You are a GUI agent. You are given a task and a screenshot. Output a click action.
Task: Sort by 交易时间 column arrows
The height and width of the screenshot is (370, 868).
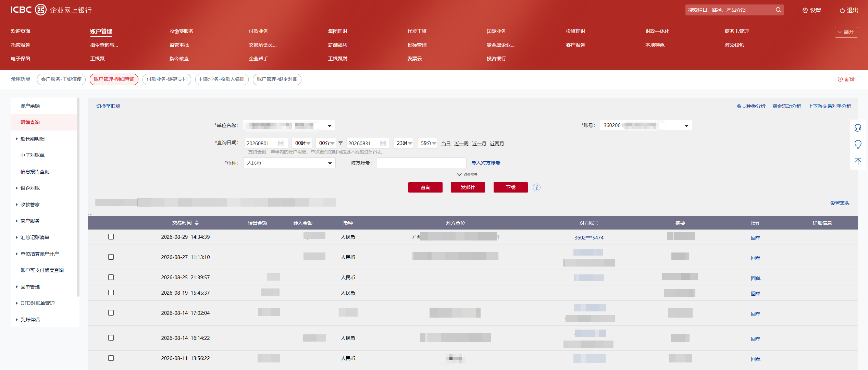coord(197,223)
